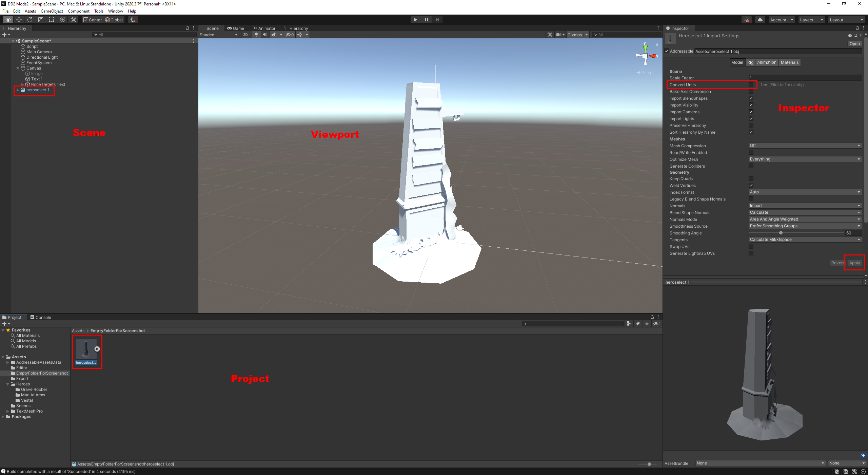
Task: Open the Shaded draw mode dropdown
Action: click(x=219, y=35)
